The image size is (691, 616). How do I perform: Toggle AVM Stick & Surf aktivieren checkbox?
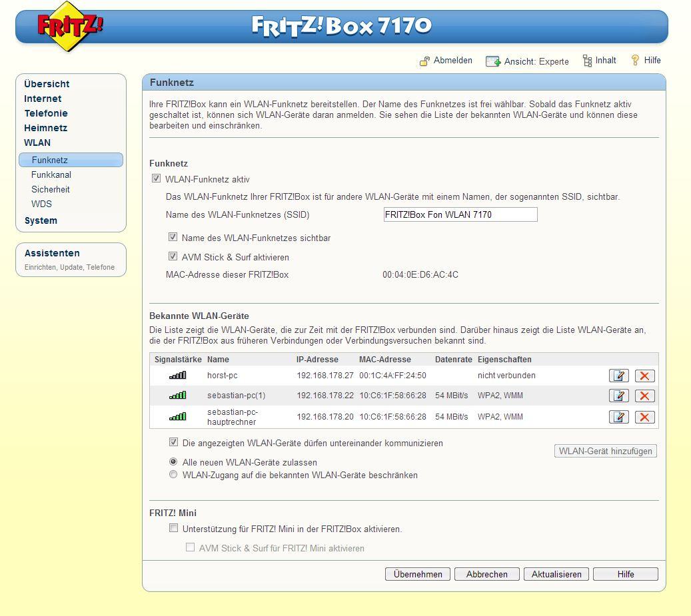pyautogui.click(x=173, y=256)
